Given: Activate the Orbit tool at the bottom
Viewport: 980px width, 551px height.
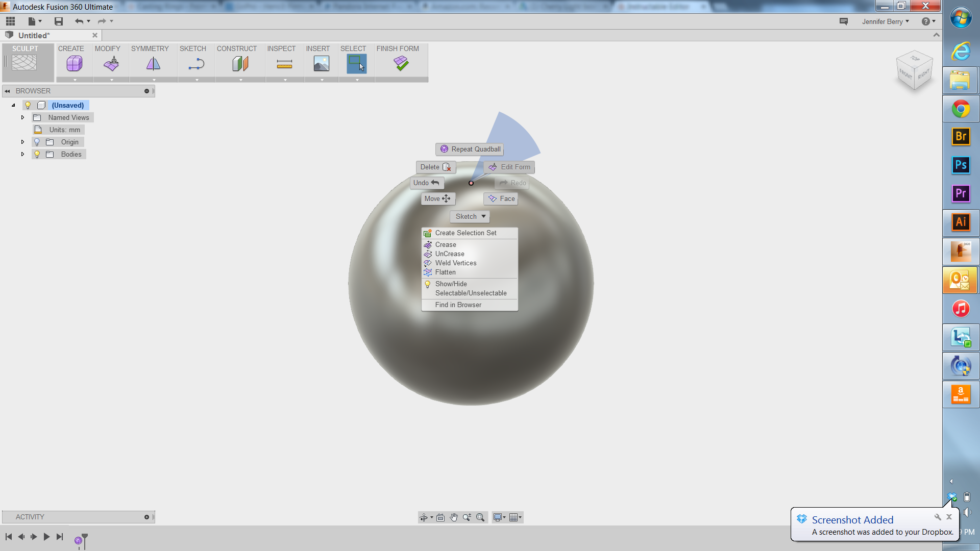Looking at the screenshot, I should click(425, 517).
